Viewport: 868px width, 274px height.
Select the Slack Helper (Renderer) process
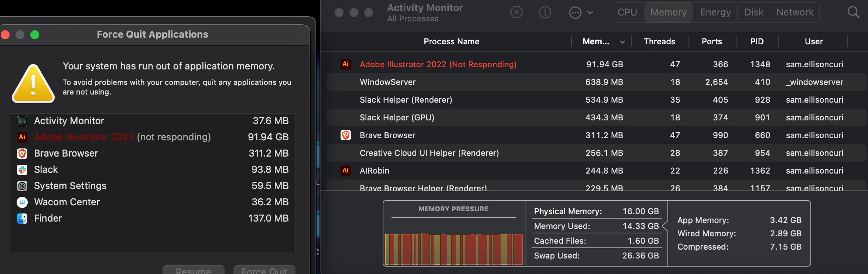click(x=406, y=100)
